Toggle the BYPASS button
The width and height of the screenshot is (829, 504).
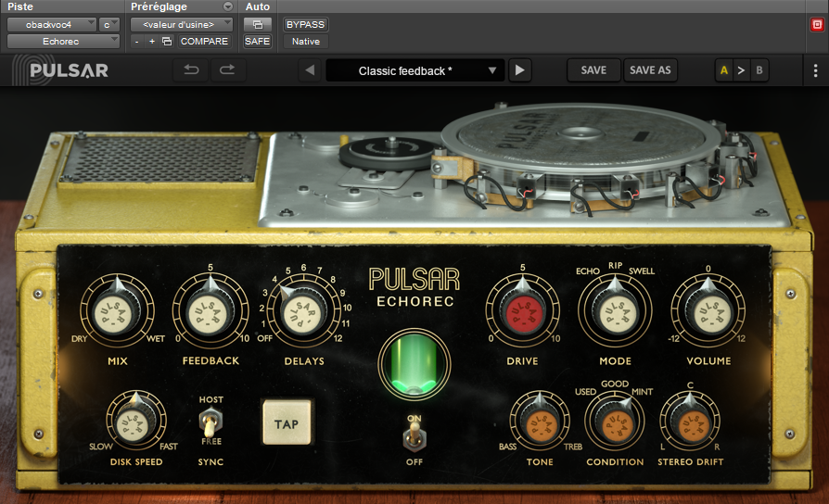point(305,25)
